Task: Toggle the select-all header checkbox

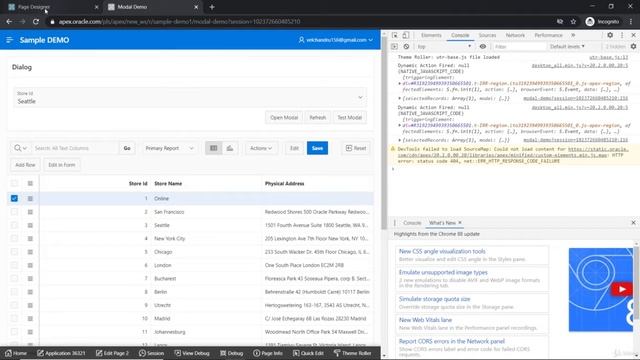Action: coord(14,183)
